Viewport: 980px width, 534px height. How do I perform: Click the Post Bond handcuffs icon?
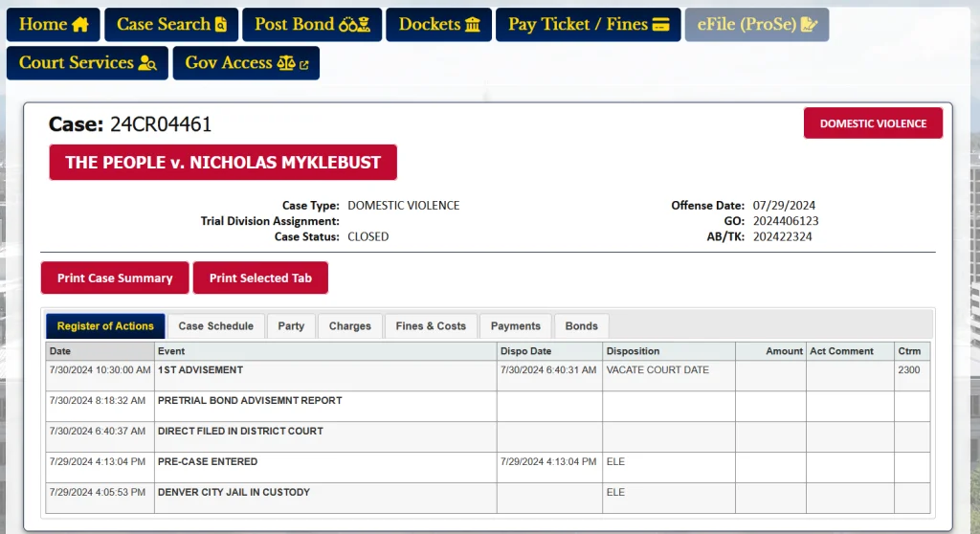click(354, 25)
